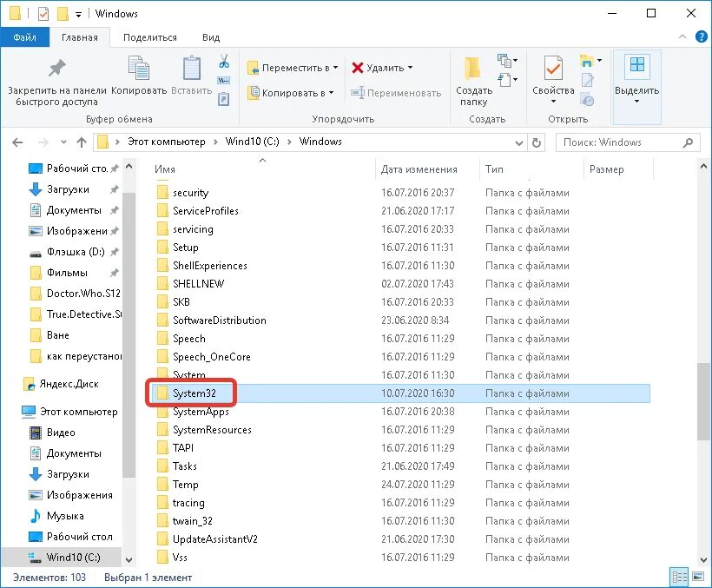This screenshot has width=712, height=588.
Task: Click the blue Help question mark icon
Action: tap(702, 36)
